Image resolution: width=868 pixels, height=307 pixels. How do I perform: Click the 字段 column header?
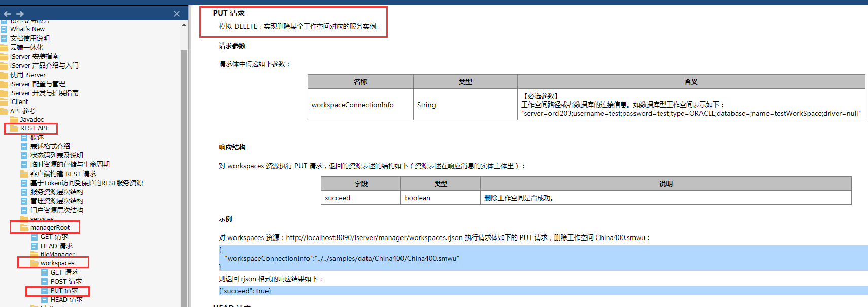361,184
